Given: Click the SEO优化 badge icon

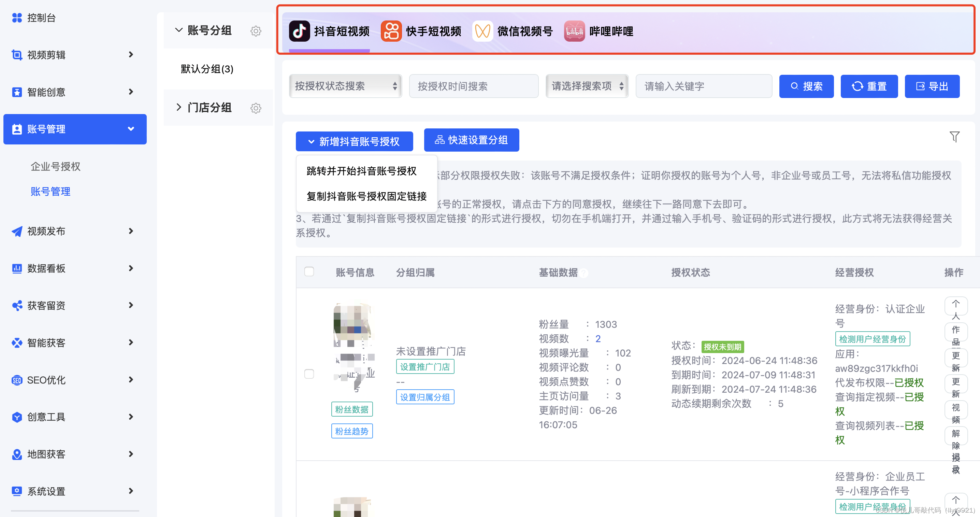Looking at the screenshot, I should (x=17, y=380).
